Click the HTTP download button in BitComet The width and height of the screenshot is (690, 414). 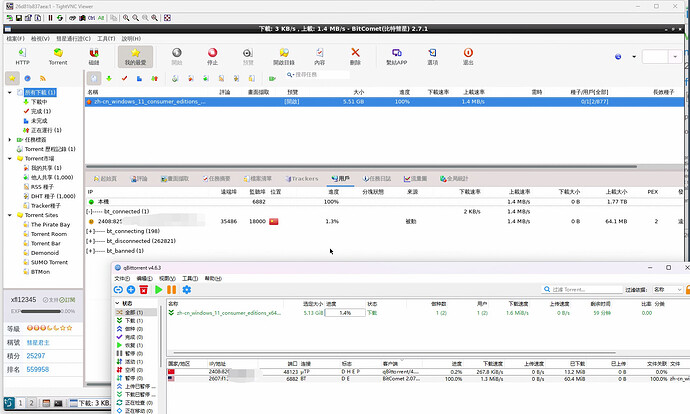point(22,56)
